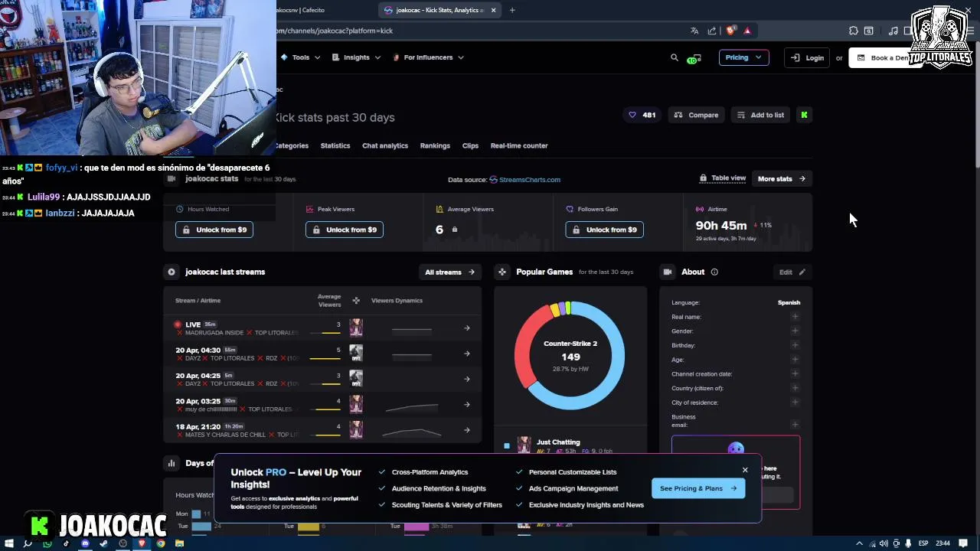980x551 pixels.
Task: Open a new browser tab
Action: [512, 10]
